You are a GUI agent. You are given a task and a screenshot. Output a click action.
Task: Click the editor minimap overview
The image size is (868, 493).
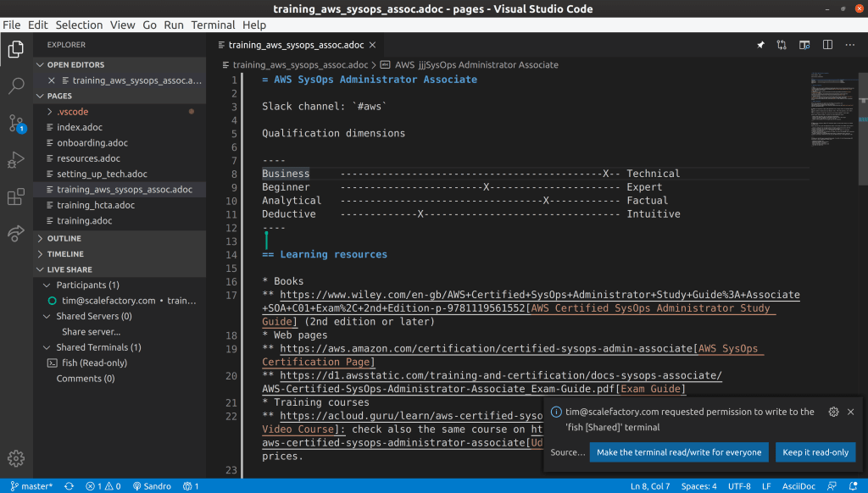(833, 111)
